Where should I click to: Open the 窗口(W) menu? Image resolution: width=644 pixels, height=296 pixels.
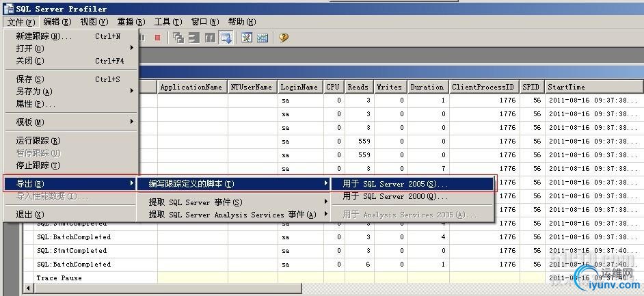205,22
